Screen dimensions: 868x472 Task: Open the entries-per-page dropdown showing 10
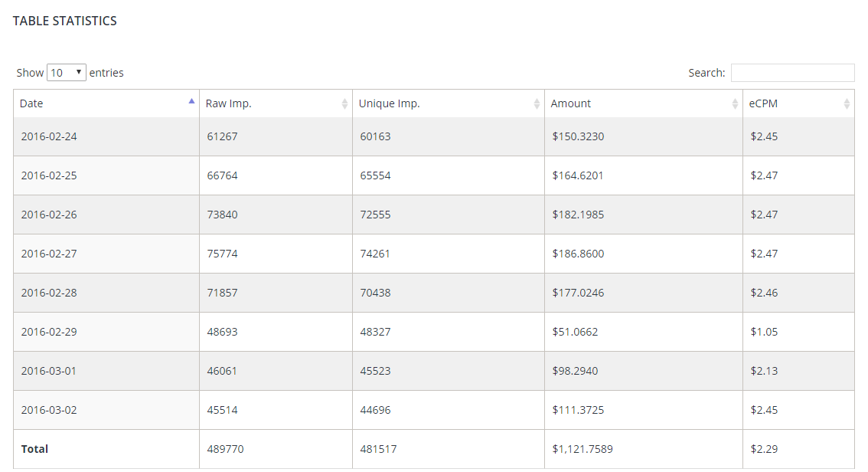pyautogui.click(x=67, y=73)
